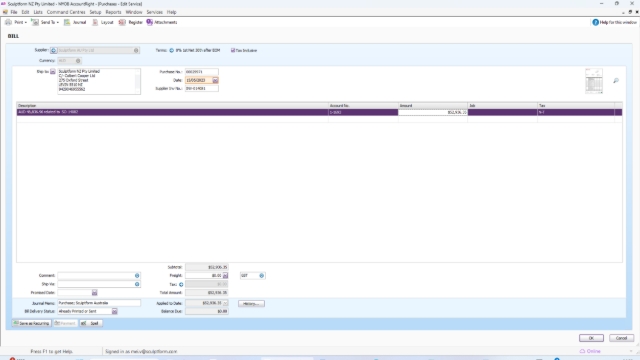Open the Send To dropdown arrow
Screen dimensions: 640x360
(58, 23)
